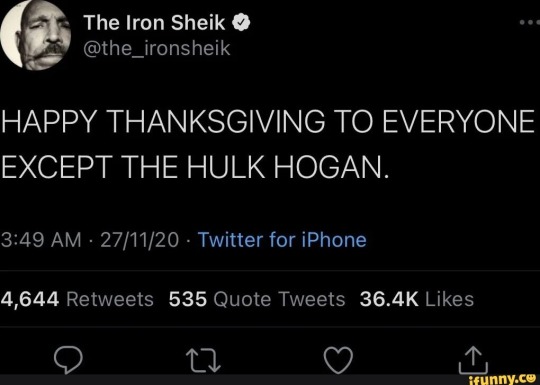The width and height of the screenshot is (540, 385).
Task: Open The Iron Sheik display name
Action: (x=154, y=23)
